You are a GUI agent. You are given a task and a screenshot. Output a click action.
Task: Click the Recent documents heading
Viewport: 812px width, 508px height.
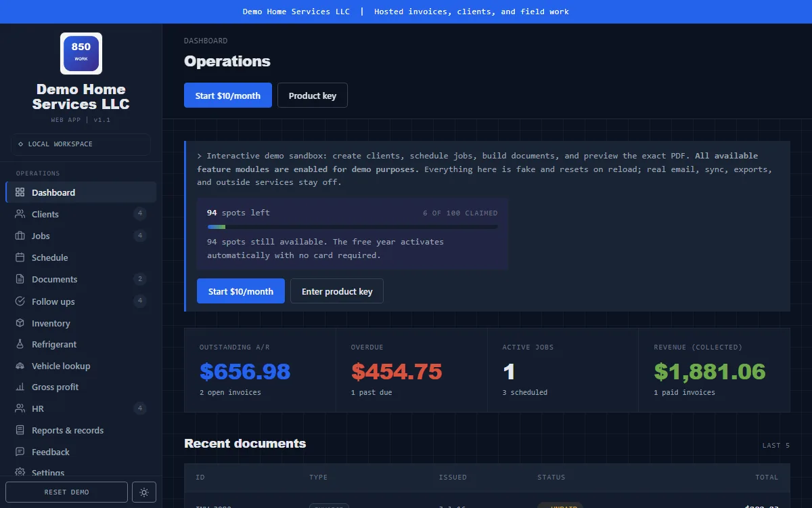point(245,444)
